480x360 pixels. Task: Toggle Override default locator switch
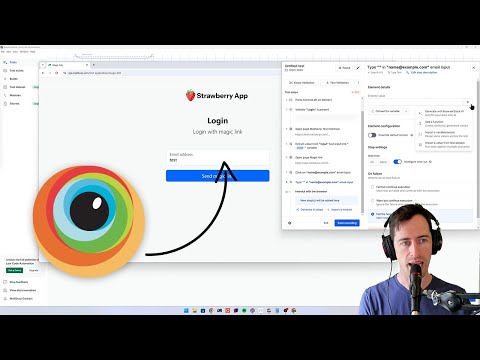tap(372, 135)
